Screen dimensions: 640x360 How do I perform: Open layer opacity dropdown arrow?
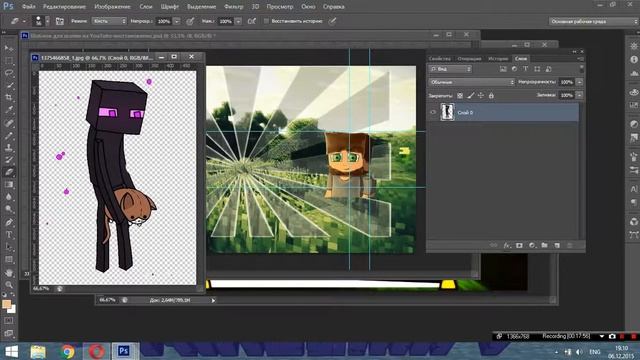point(579,82)
